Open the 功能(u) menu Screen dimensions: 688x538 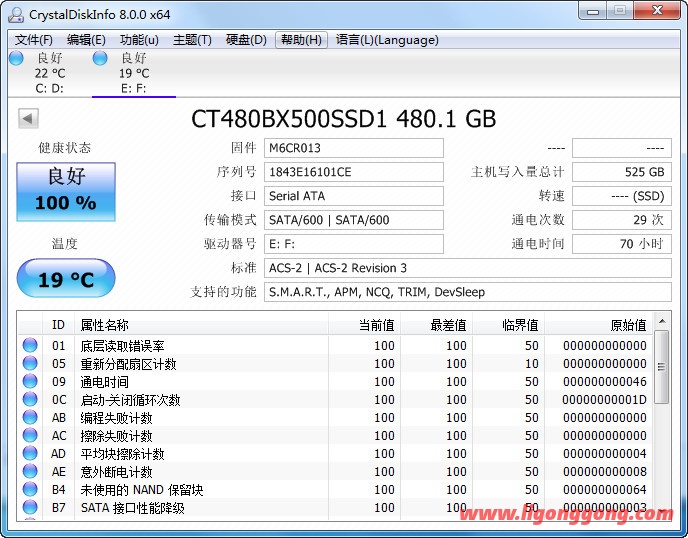(x=139, y=40)
